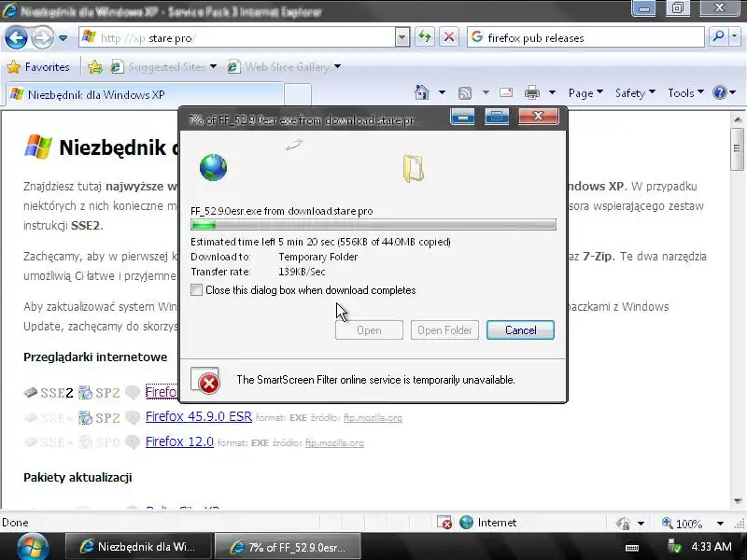
Task: Click the Protected Mode icon in status bar
Action: (623, 523)
